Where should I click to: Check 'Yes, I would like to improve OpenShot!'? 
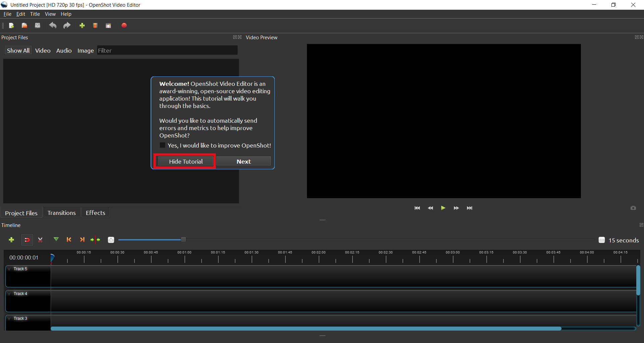162,145
